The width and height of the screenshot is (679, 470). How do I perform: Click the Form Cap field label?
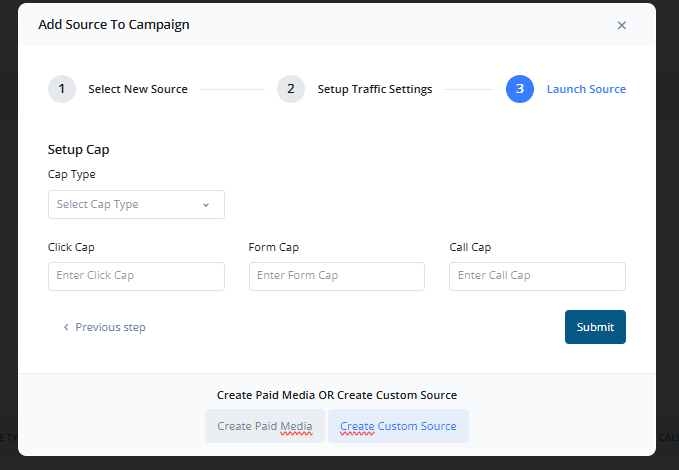(x=273, y=247)
